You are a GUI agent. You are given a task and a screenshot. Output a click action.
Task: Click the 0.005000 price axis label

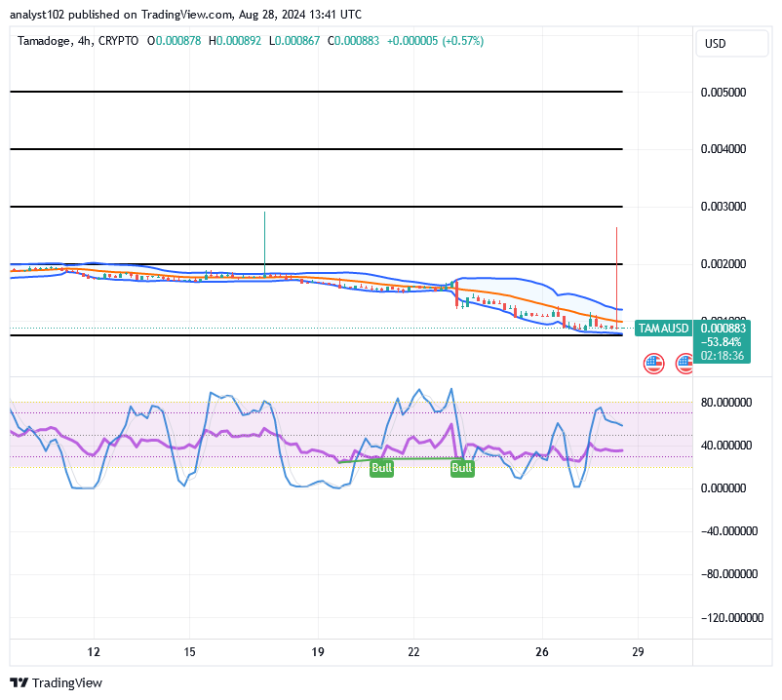(x=723, y=93)
